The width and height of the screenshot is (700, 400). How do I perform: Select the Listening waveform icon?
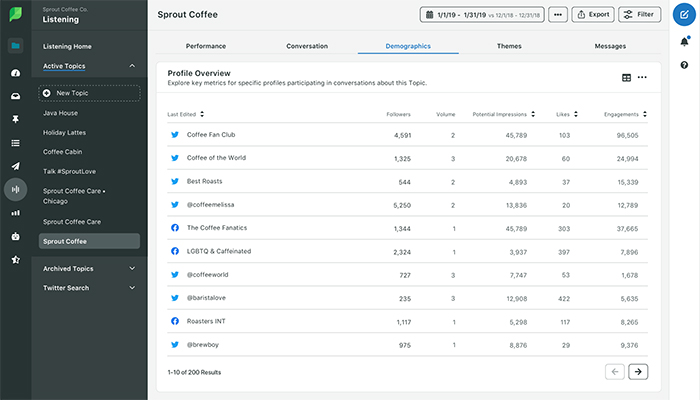[x=16, y=189]
